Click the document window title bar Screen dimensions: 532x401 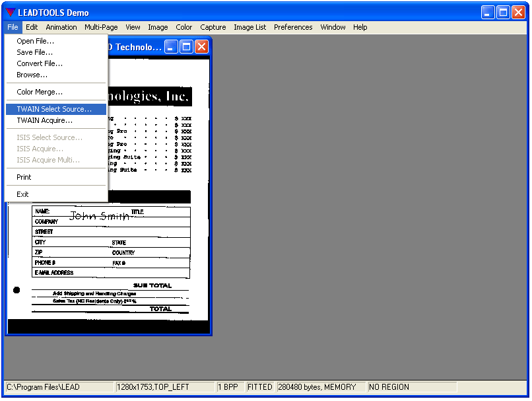click(136, 47)
